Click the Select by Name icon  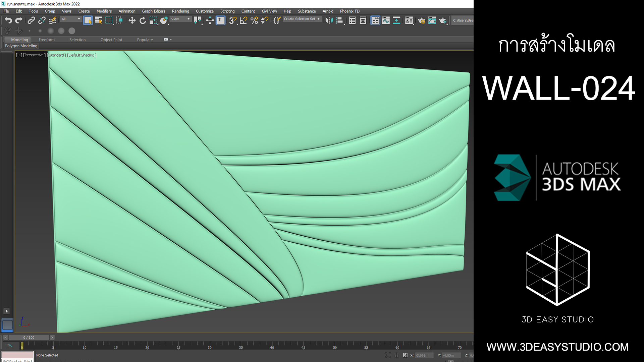click(x=98, y=20)
